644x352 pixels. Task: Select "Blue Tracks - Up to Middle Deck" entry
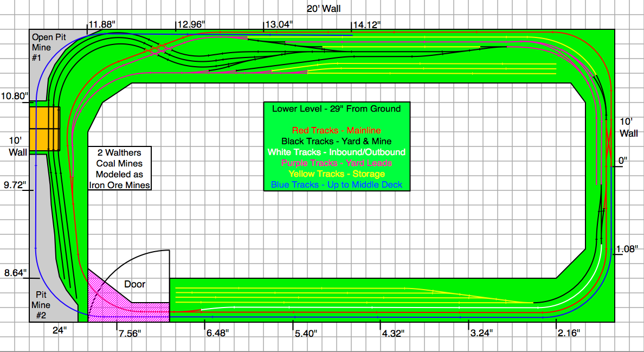pos(336,185)
